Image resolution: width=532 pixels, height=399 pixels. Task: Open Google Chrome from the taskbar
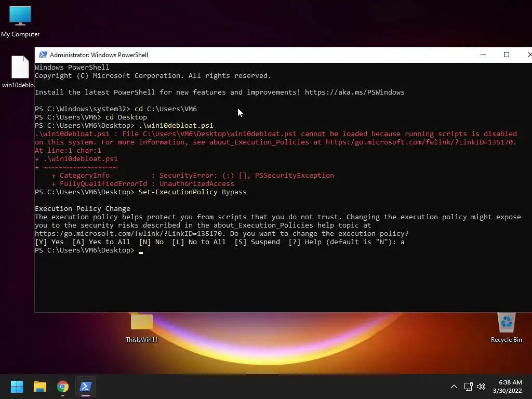tap(63, 387)
